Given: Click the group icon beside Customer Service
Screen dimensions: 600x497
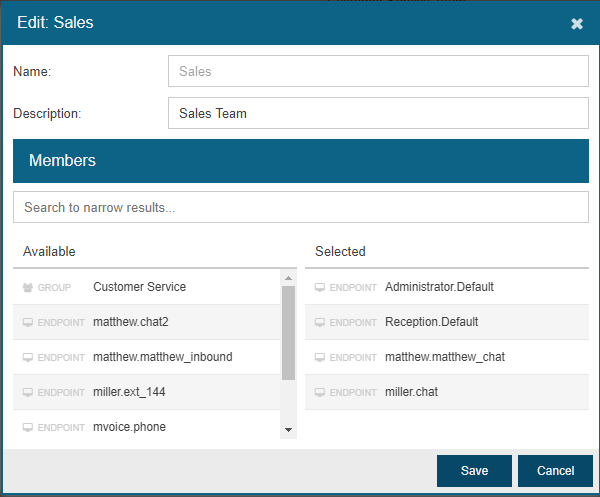Looking at the screenshot, I should [x=28, y=287].
